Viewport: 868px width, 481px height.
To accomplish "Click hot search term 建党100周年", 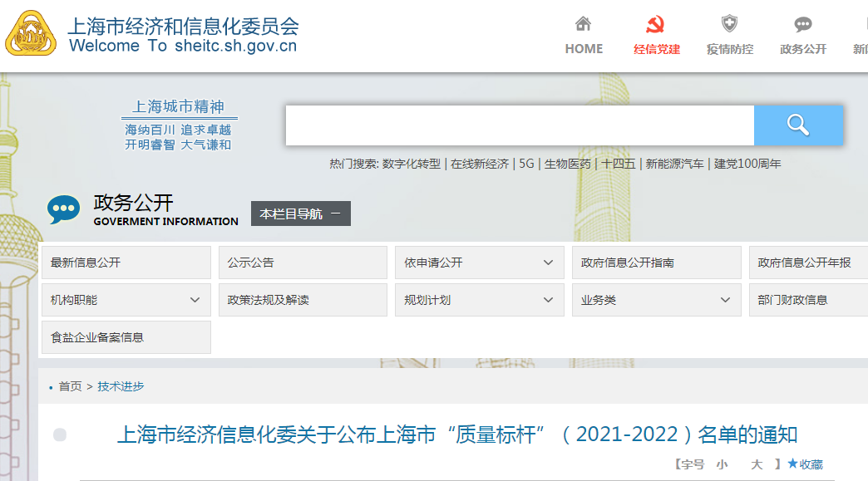I will point(747,164).
